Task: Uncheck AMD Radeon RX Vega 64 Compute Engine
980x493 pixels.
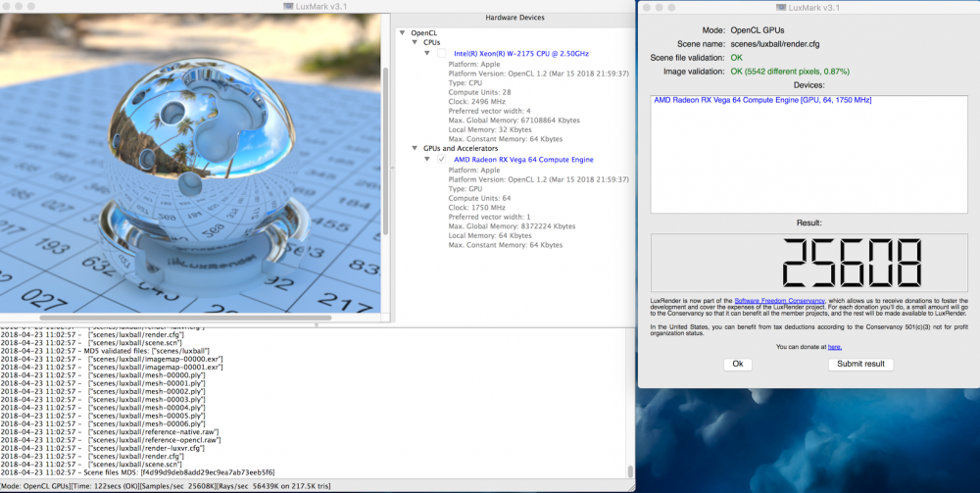Action: 442,160
